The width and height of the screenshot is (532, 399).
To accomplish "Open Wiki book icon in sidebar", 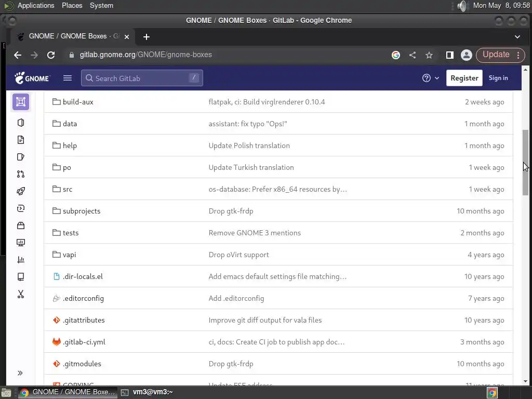I will (x=21, y=277).
